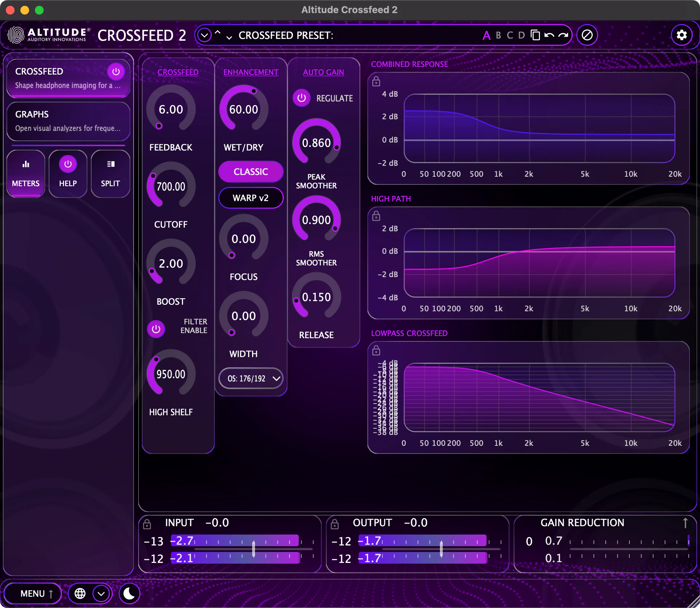700x608 pixels.
Task: Select preset slot D
Action: tap(522, 35)
